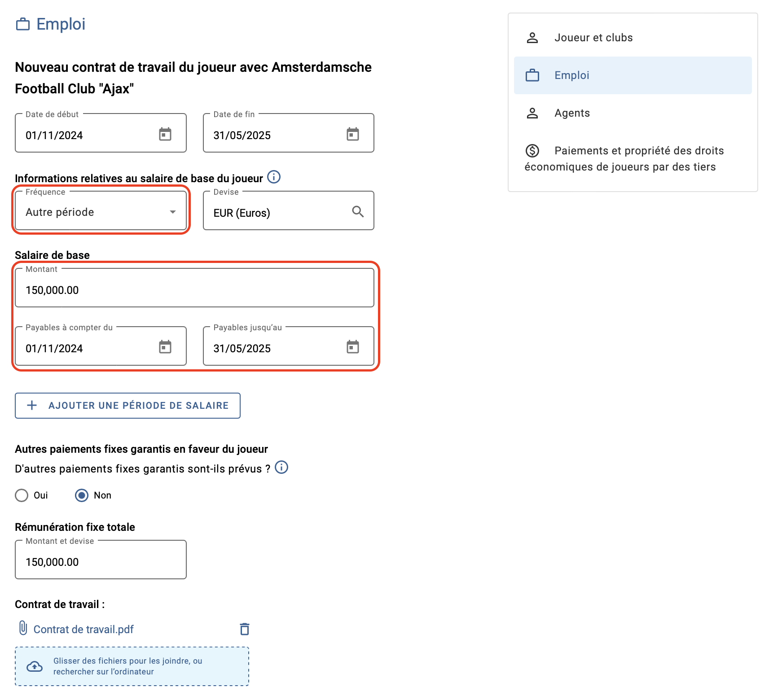The width and height of the screenshot is (773, 700).
Task: Expand the Fréquence dropdown
Action: tap(101, 211)
